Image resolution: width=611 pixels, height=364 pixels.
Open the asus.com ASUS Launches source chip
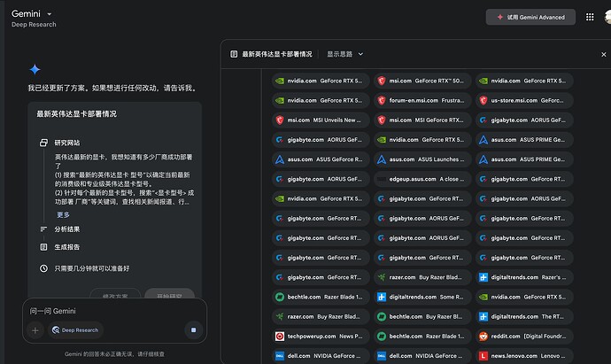click(x=422, y=159)
